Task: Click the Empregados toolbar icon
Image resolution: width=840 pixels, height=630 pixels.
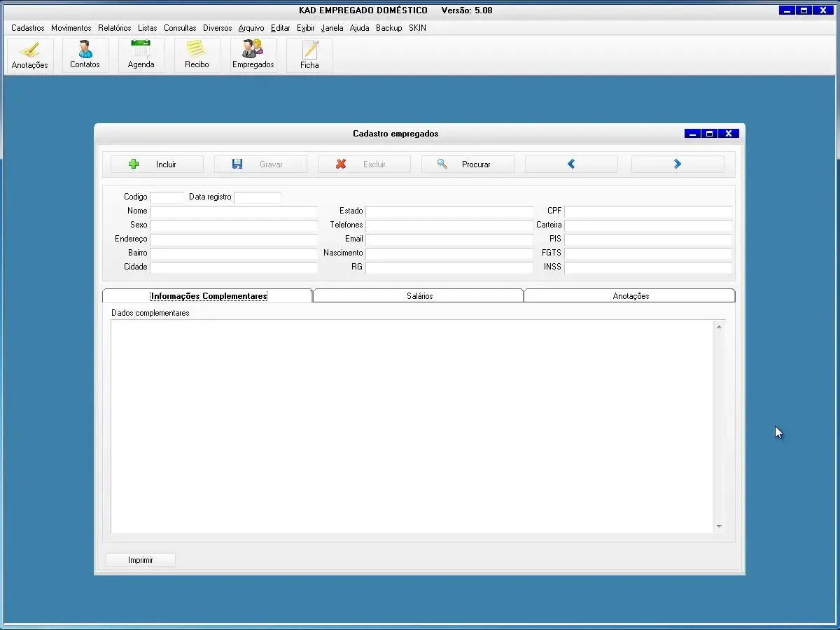Action: [253, 55]
